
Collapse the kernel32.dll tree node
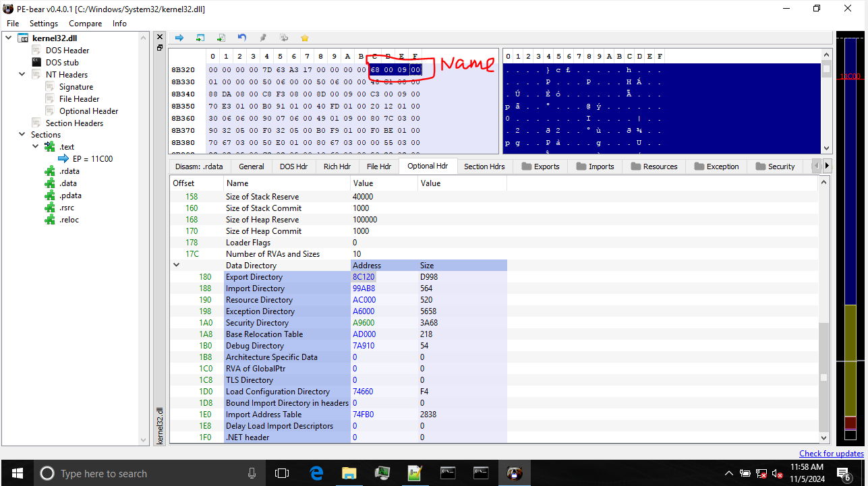pos(9,38)
